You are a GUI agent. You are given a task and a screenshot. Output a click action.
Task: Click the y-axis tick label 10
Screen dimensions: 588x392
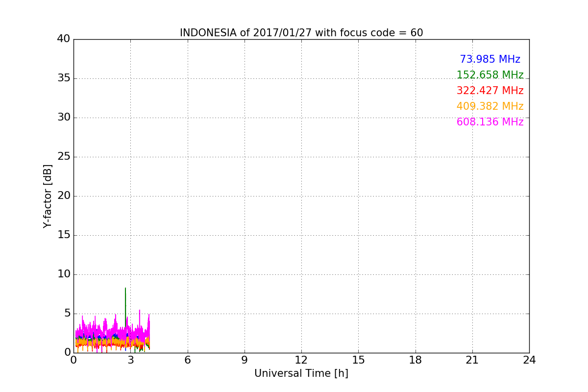(x=64, y=274)
